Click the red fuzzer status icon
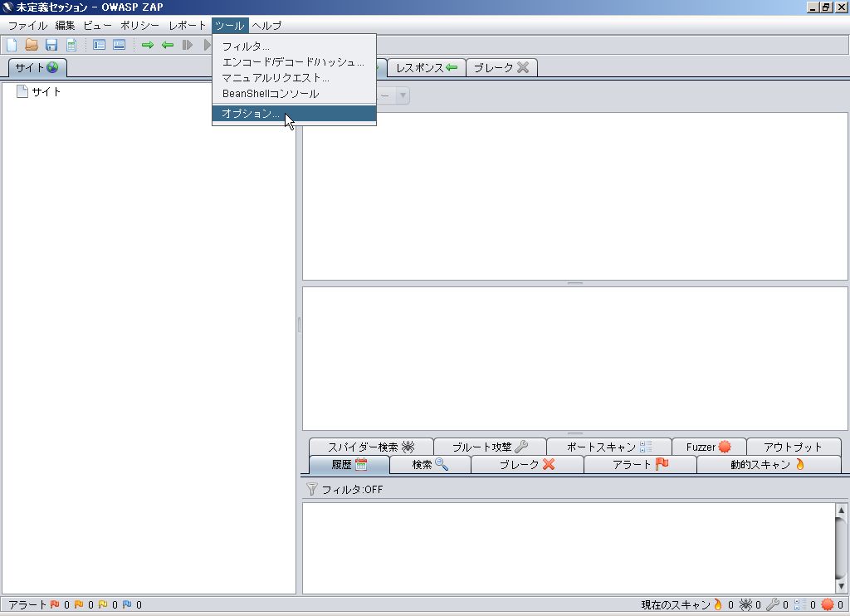 coord(828,604)
